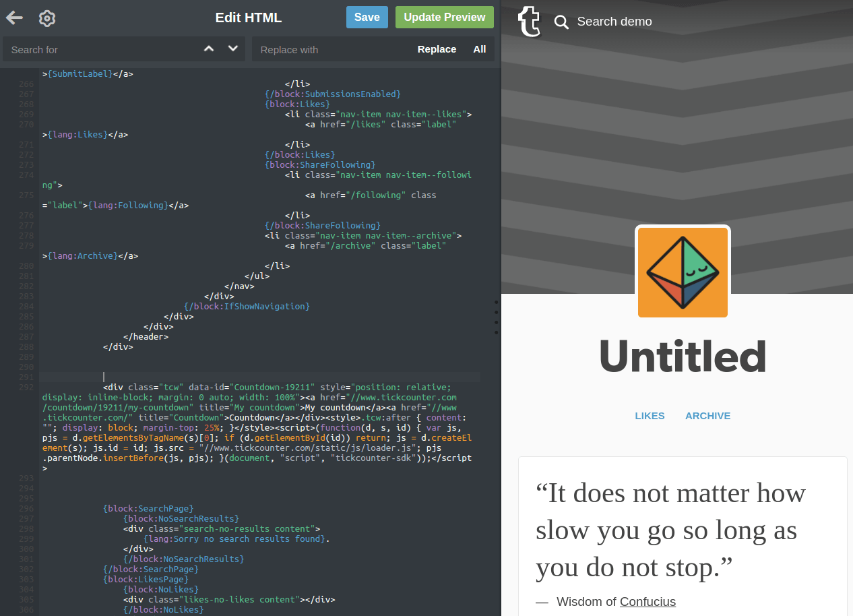Image resolution: width=853 pixels, height=616 pixels.
Task: Click the search magnifier icon
Action: pos(561,22)
